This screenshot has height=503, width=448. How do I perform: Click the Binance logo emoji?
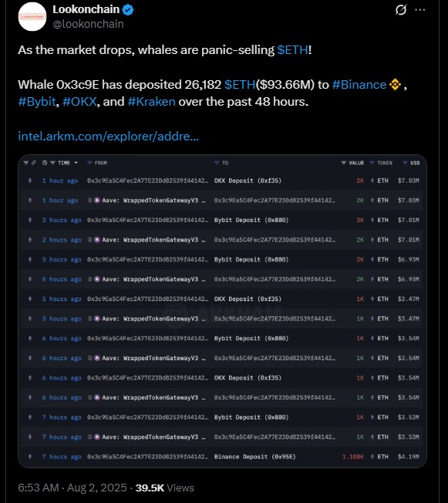point(395,85)
